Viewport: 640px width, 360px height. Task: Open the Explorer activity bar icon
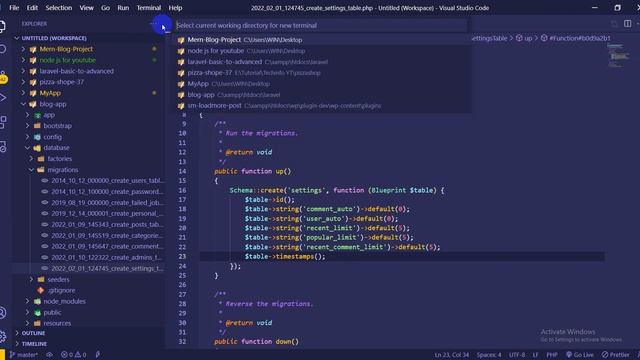coord(2,27)
